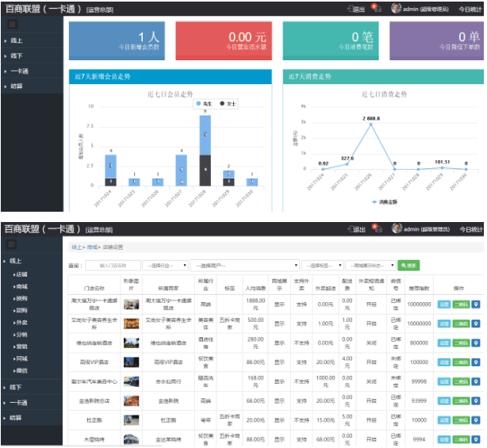
Task: Click the location pin icon in the 杜正熙 row
Action: pos(476,419)
